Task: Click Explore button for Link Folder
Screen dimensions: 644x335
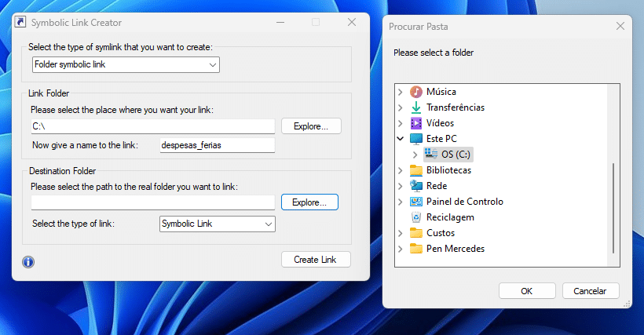Action: [x=311, y=126]
